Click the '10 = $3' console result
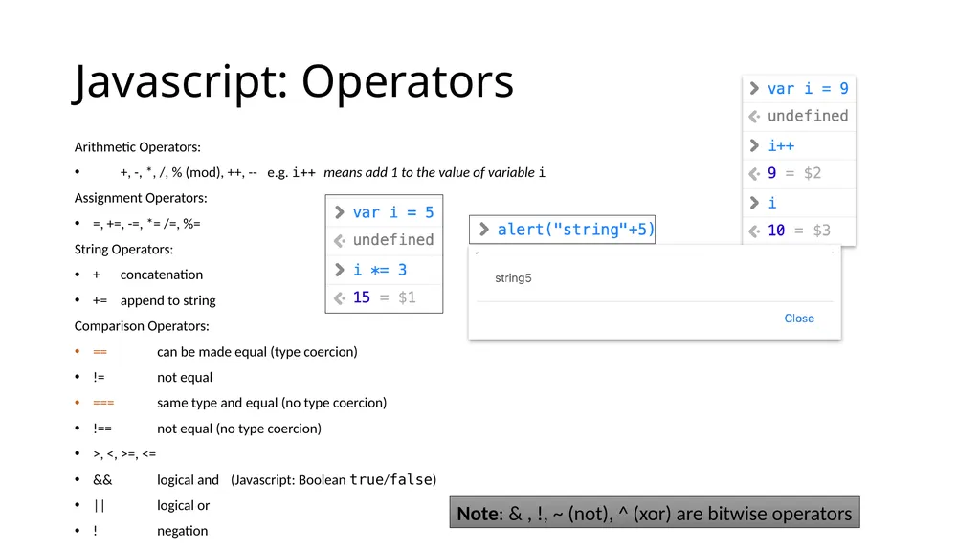Image resolution: width=980 pixels, height=550 pixels. 799,231
